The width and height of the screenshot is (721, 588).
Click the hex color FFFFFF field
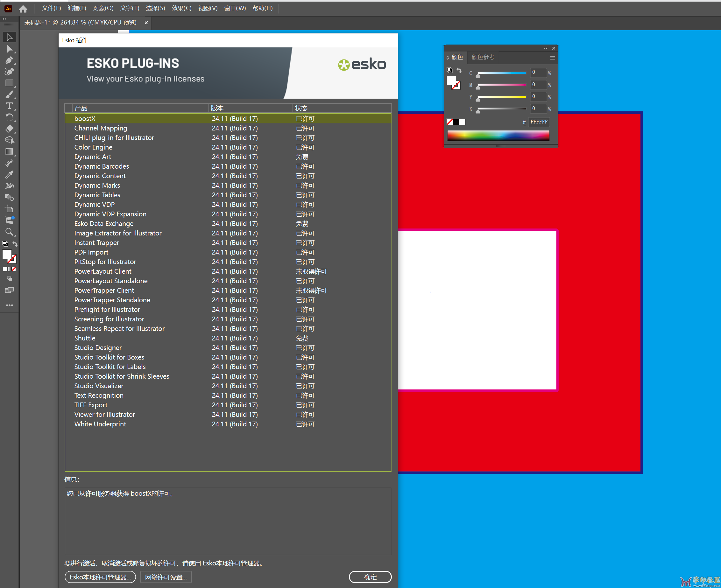click(539, 122)
